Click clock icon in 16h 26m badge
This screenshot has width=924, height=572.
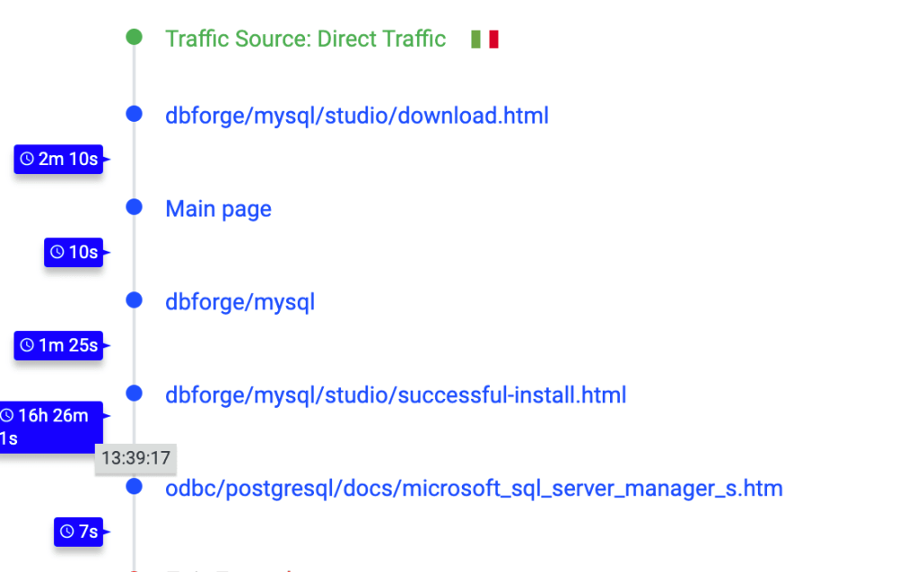coord(6,416)
